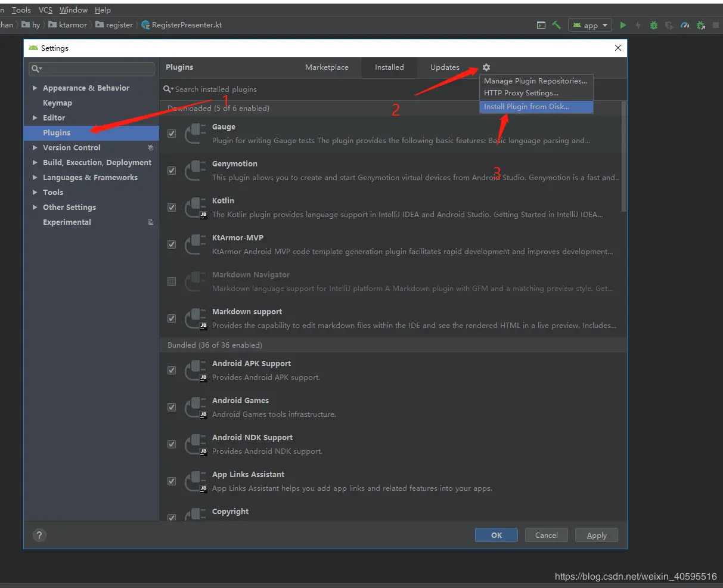This screenshot has height=588, width=723.
Task: Open the plugins gear settings icon
Action: [486, 67]
